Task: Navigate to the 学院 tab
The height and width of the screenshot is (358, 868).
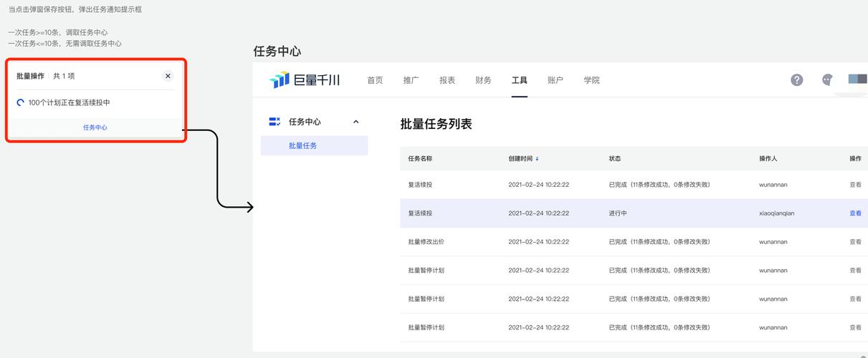Action: pos(591,80)
